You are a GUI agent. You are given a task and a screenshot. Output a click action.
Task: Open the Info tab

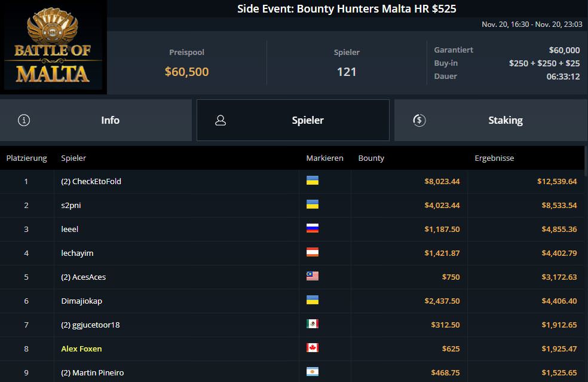[x=110, y=120]
